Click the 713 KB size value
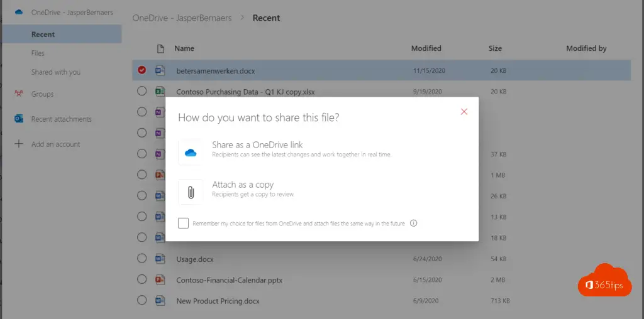Viewport: 644px width, 319px height. [500, 301]
